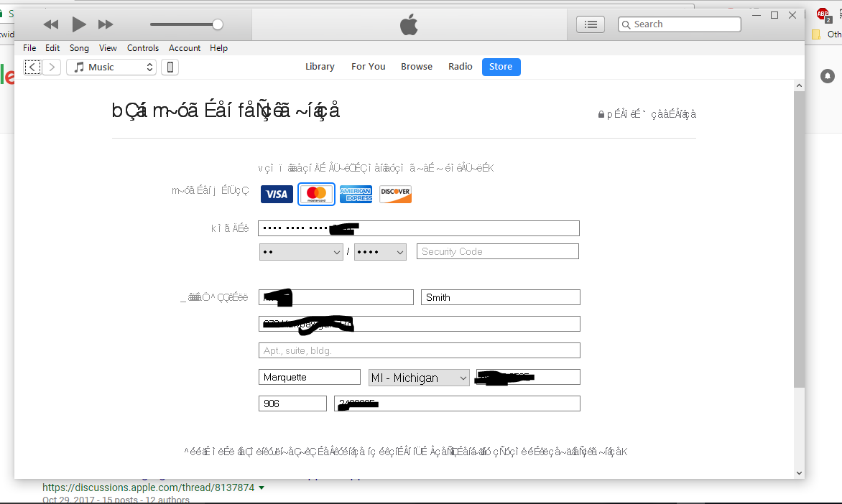
Task: Click the area code field containing 906
Action: pos(292,403)
